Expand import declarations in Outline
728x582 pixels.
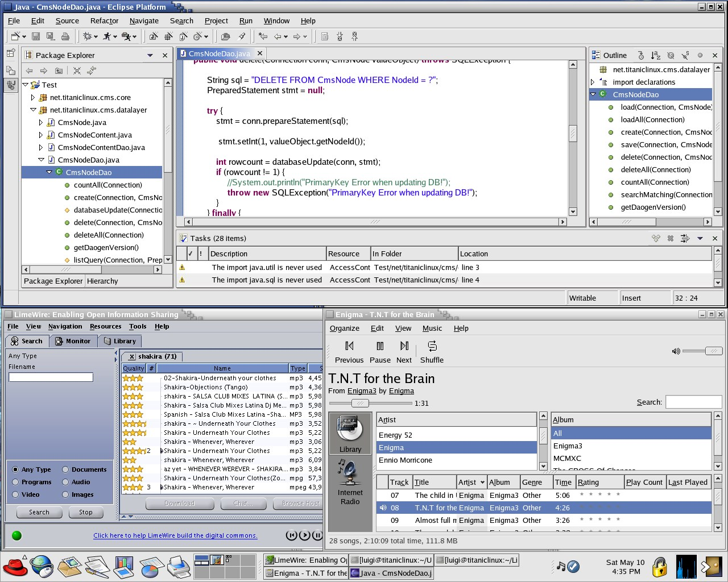point(593,82)
